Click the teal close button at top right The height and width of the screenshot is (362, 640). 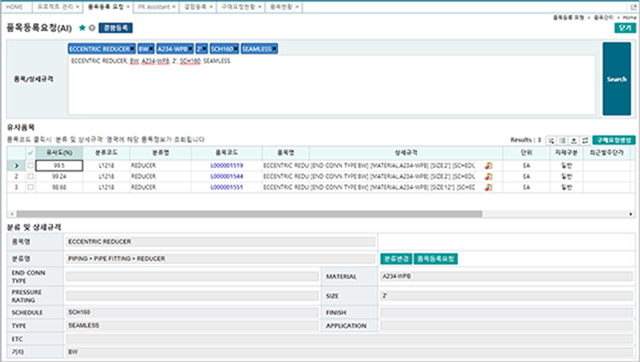point(625,28)
